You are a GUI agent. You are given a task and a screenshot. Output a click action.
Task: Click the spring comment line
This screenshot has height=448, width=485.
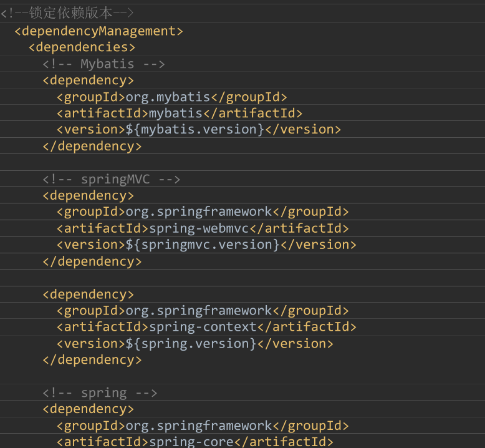click(x=100, y=393)
